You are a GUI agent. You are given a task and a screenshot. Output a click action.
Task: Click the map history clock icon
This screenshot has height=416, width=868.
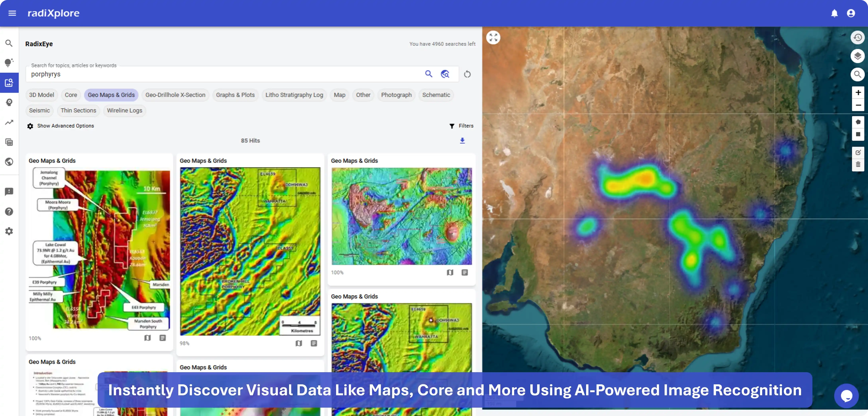point(858,37)
